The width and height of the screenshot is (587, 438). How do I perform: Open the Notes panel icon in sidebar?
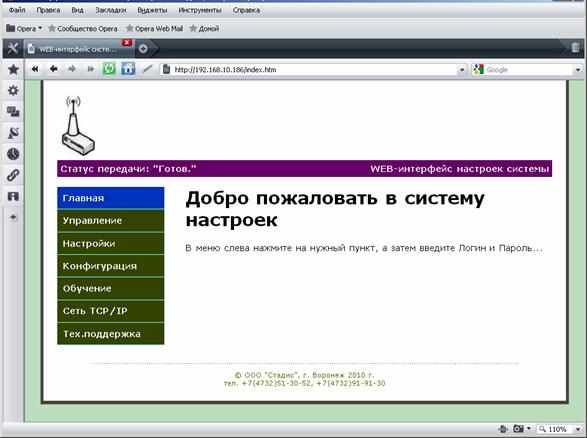[13, 196]
